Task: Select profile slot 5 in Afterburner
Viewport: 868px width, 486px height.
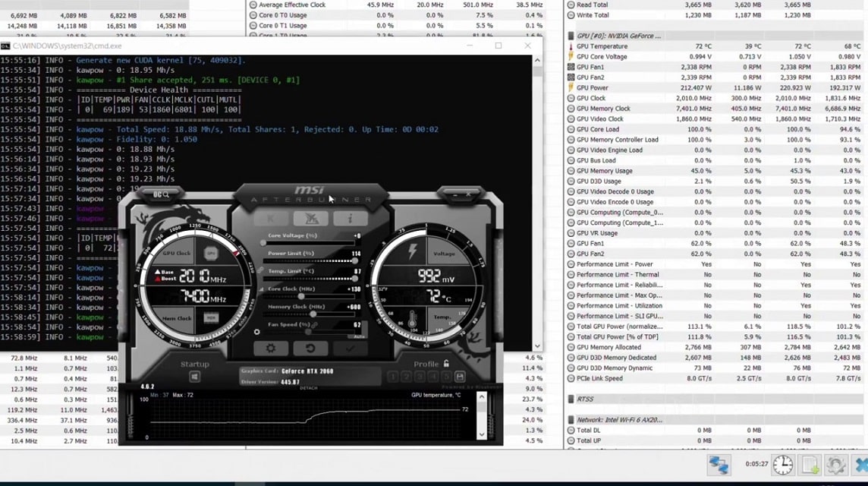Action: (x=446, y=377)
